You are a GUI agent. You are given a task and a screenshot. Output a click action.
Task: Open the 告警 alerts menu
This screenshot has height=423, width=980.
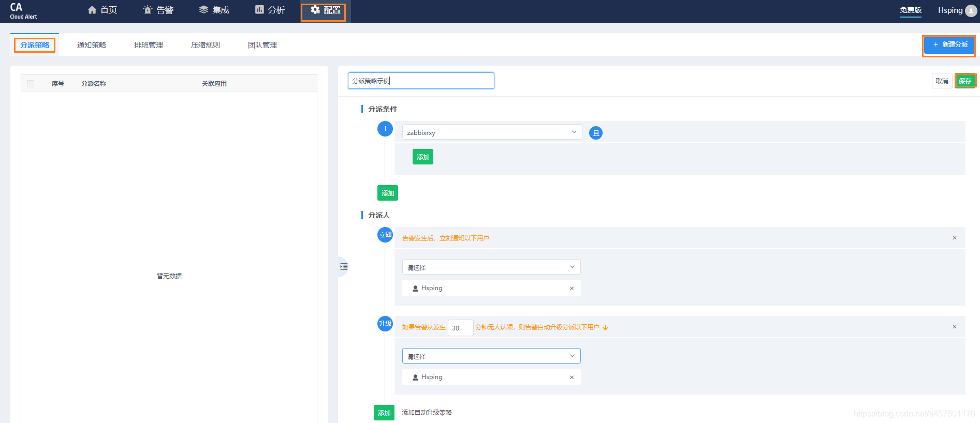158,10
